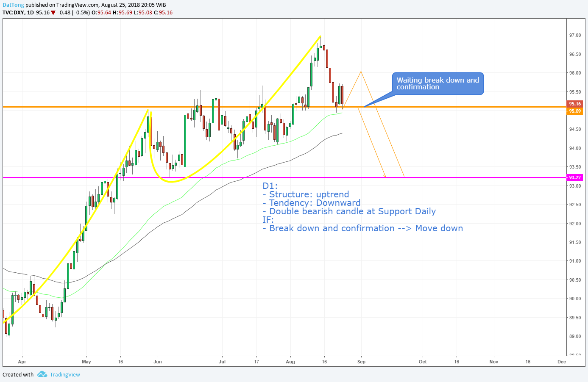The image size is (588, 382).
Task: Click the TradingView logo icon in footer
Action: pos(42,374)
